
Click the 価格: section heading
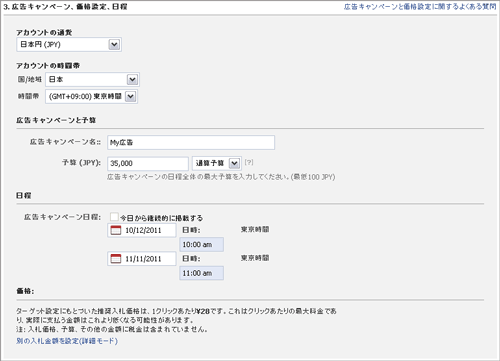[25, 291]
